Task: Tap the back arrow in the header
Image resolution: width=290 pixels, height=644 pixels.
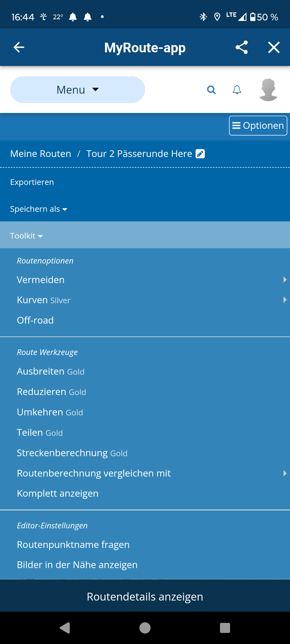Action: (19, 47)
